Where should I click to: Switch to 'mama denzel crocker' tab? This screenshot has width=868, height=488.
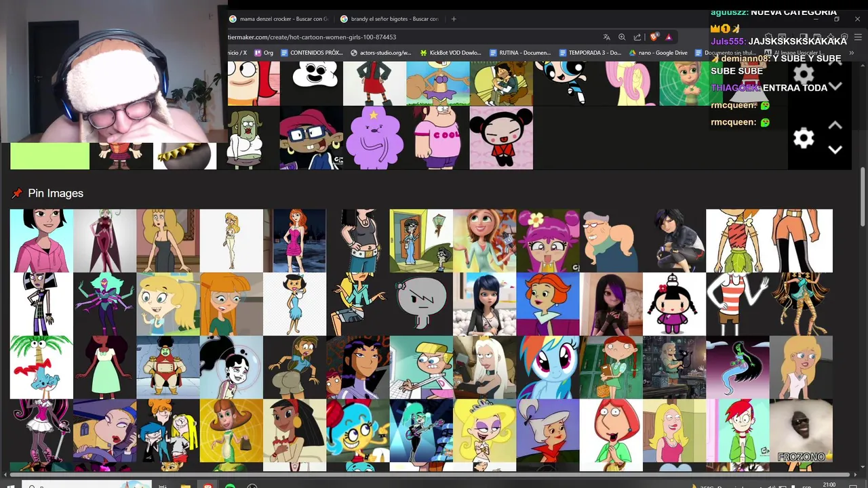point(279,19)
